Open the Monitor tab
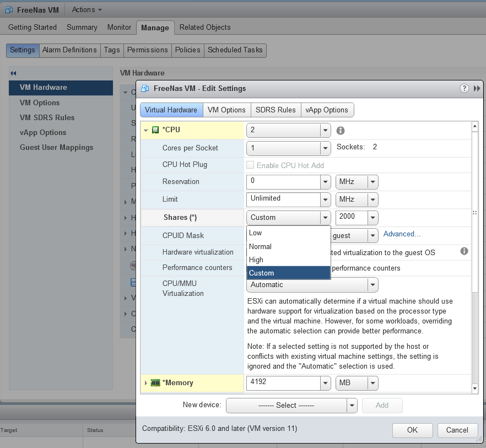 click(x=120, y=28)
